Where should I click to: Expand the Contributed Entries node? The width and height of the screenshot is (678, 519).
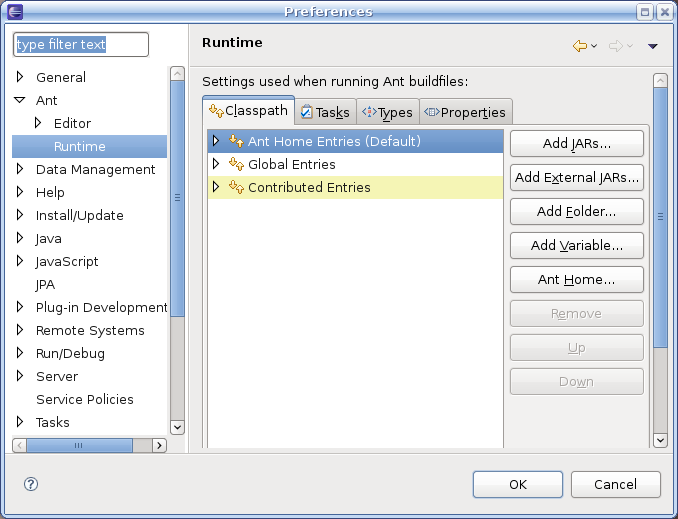tap(216, 186)
